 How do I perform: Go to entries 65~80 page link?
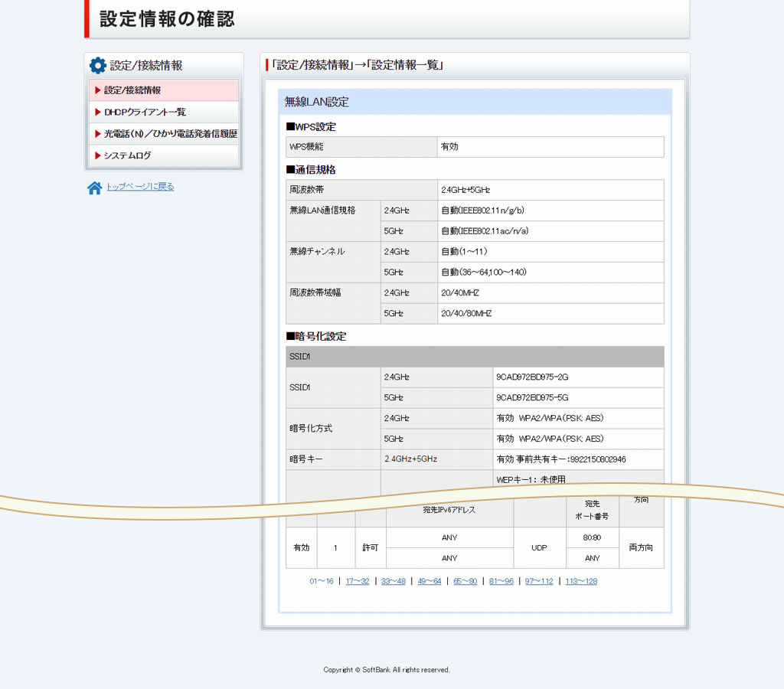(465, 581)
